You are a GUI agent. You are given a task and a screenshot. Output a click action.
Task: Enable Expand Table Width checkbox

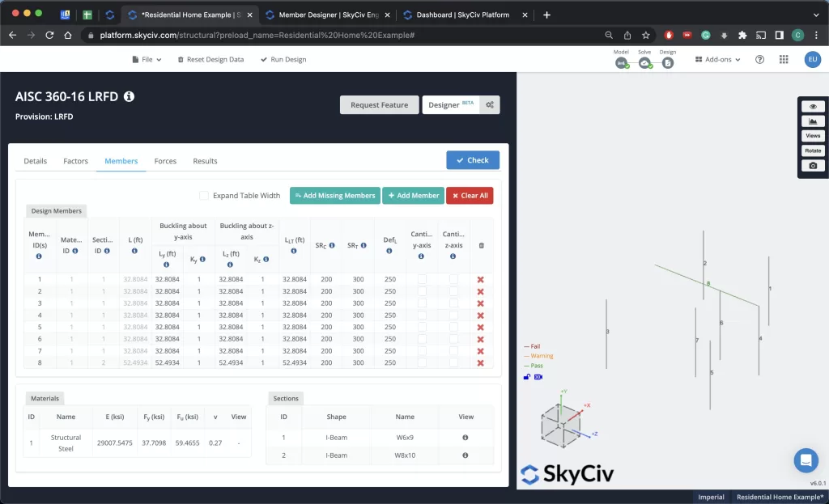pyautogui.click(x=203, y=196)
